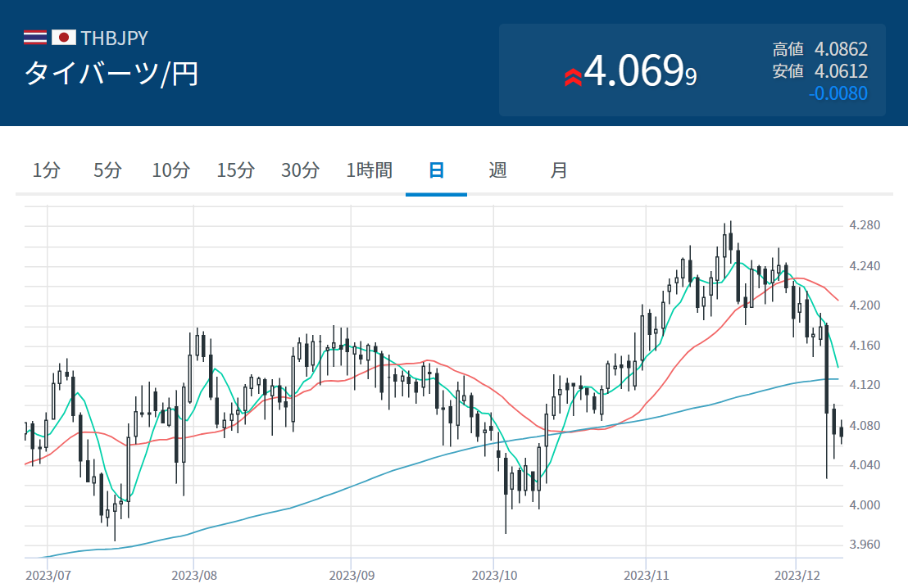Click the current rate 4.0699
This screenshot has width=908, height=588.
coord(641,71)
